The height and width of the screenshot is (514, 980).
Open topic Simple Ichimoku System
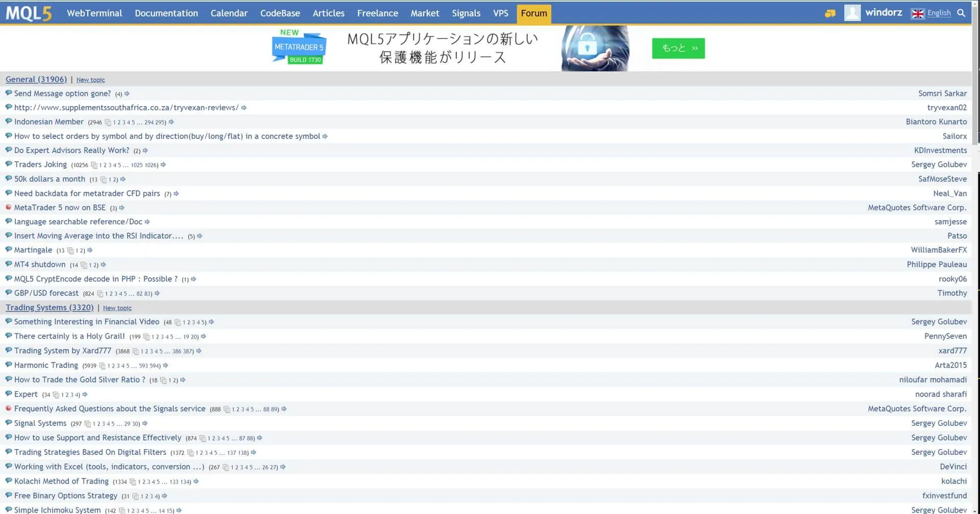coord(57,510)
